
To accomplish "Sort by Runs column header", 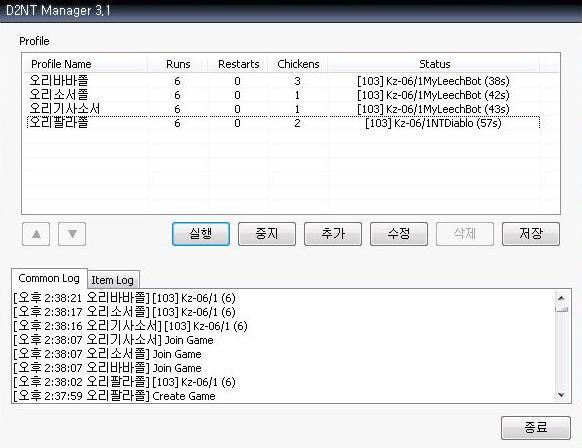I will 178,64.
